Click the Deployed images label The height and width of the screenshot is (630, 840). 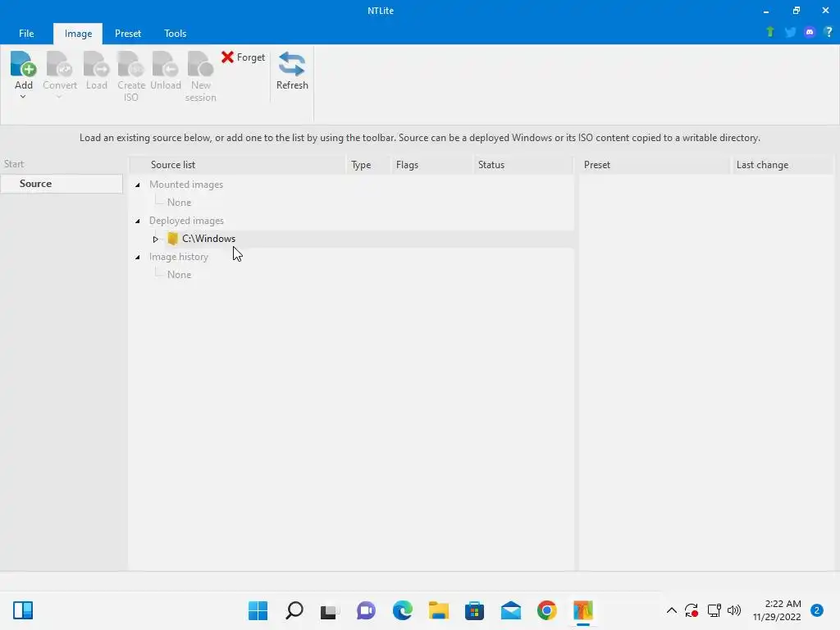(x=186, y=220)
